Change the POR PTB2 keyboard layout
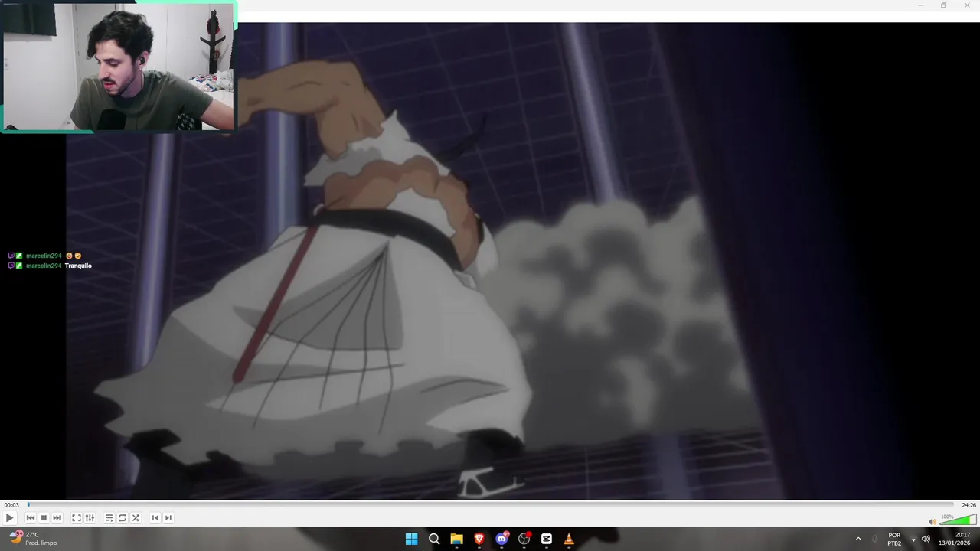The height and width of the screenshot is (551, 980). pos(894,539)
